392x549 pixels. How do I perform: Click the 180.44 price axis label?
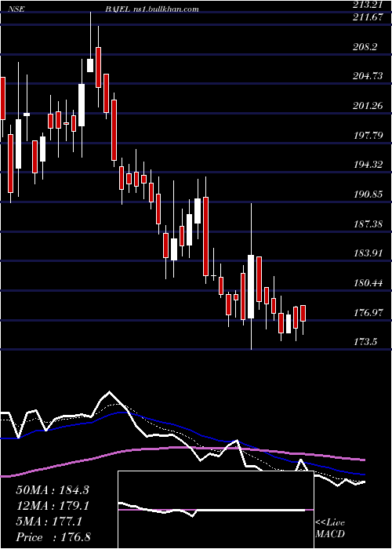tap(368, 282)
